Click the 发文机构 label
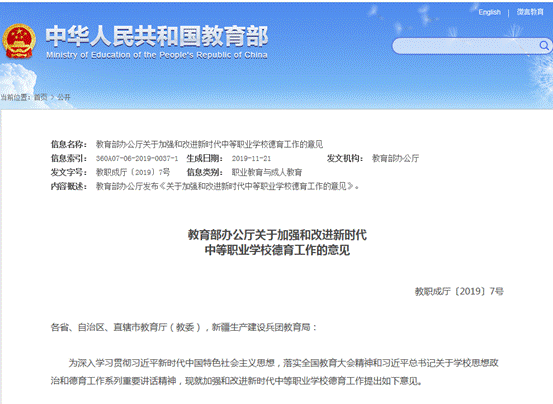This screenshot has width=553, height=404. tap(345, 158)
